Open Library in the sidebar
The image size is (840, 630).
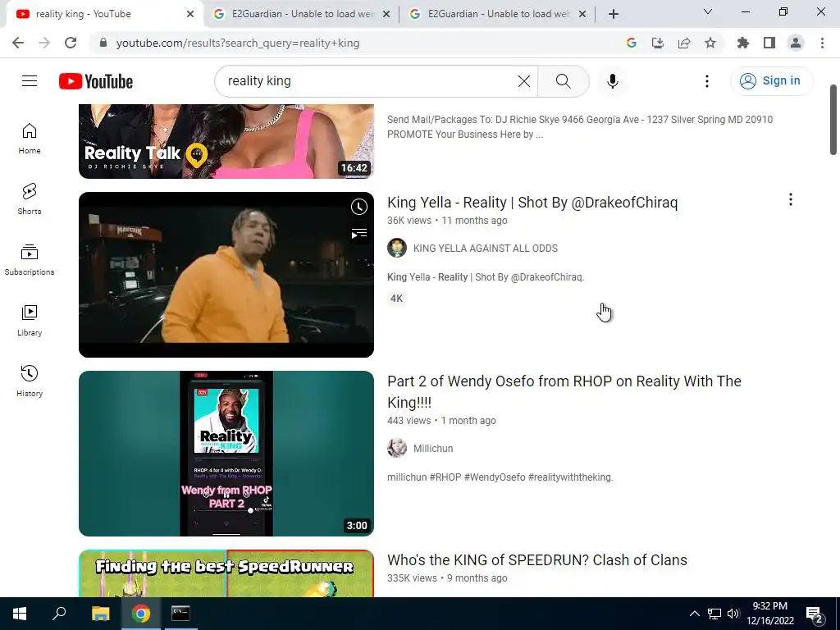[30, 321]
